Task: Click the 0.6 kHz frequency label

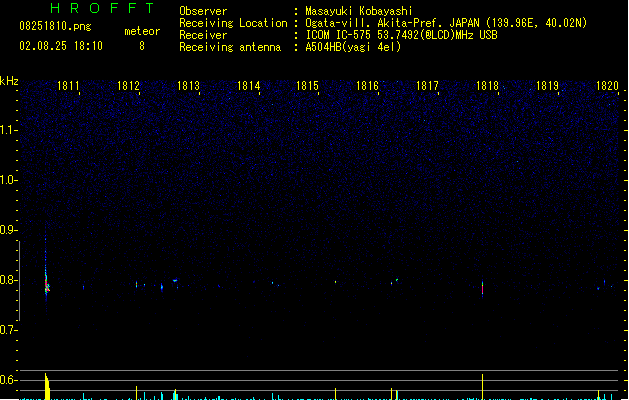Action: (x=8, y=380)
